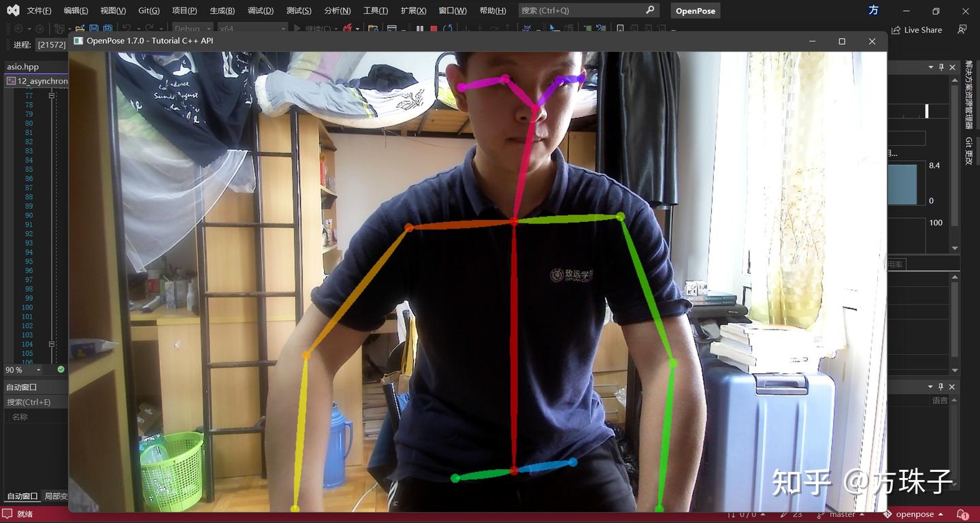The height and width of the screenshot is (523, 980).
Task: Click the OpenPose window title icon
Action: pos(78,41)
